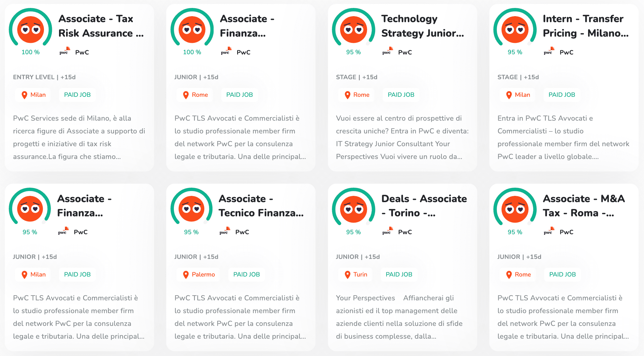Click the Turin location pin icon
The height and width of the screenshot is (356, 644).
[x=347, y=275]
